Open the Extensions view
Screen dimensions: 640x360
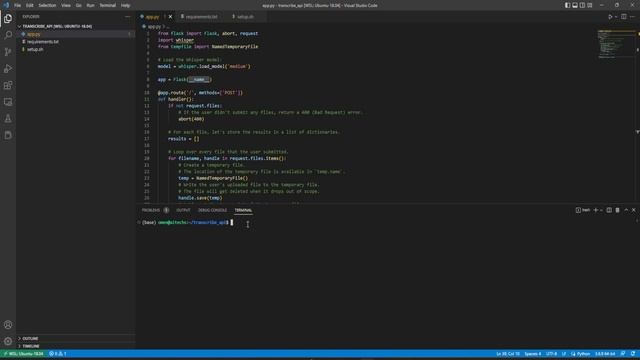coord(8,85)
